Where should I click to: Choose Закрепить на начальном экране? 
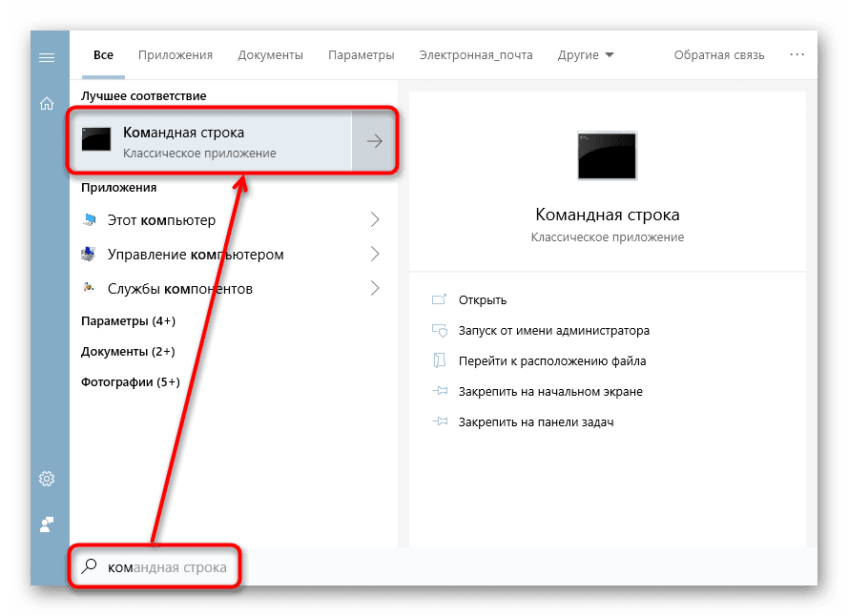coord(550,392)
